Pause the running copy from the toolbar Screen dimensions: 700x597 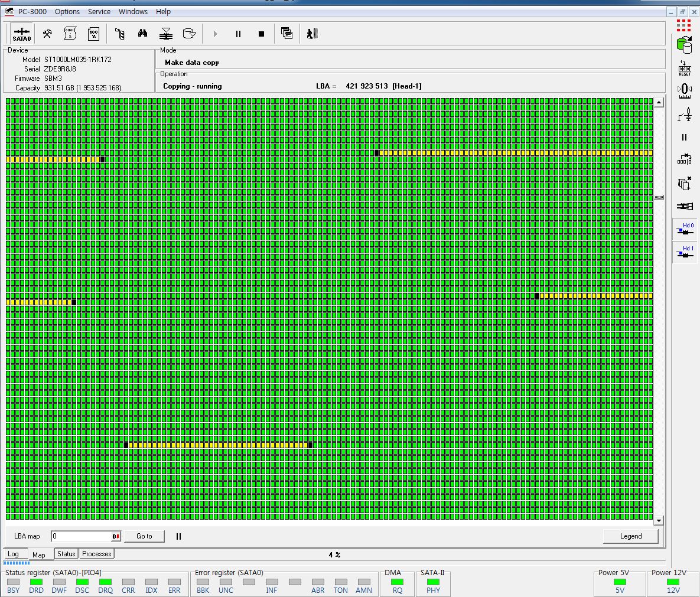pos(238,34)
